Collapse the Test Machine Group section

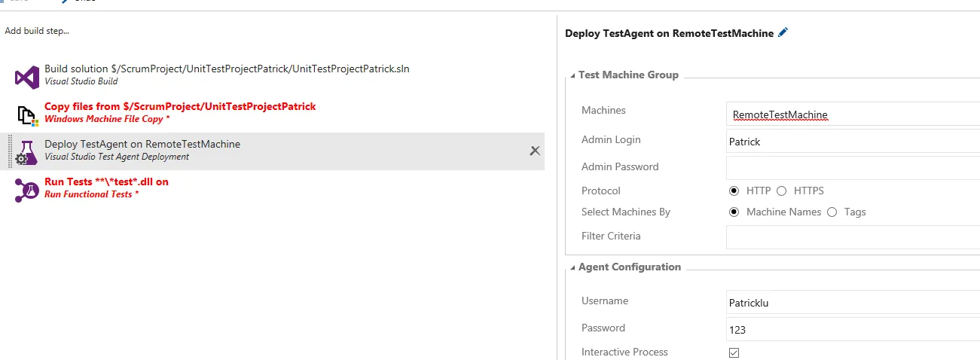572,75
